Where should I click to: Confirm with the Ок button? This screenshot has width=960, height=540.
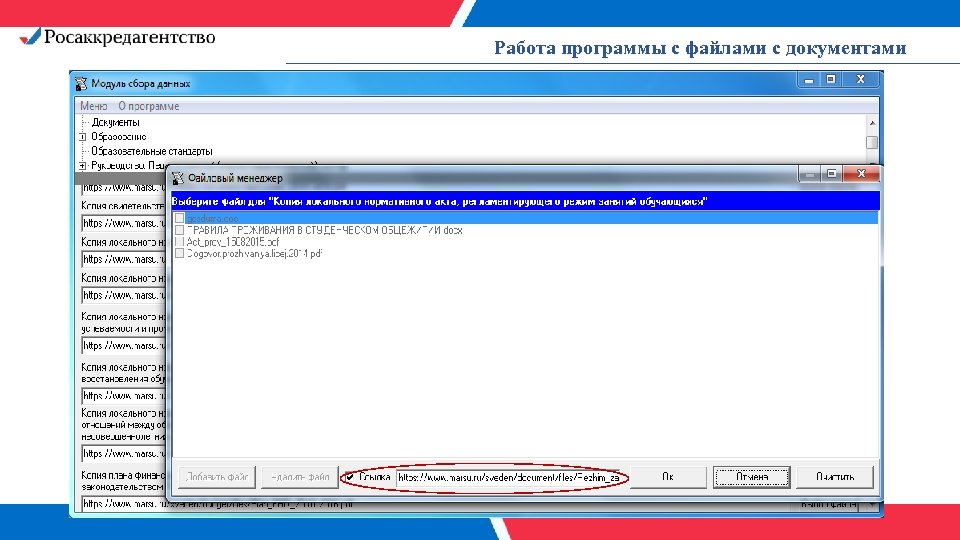[668, 477]
